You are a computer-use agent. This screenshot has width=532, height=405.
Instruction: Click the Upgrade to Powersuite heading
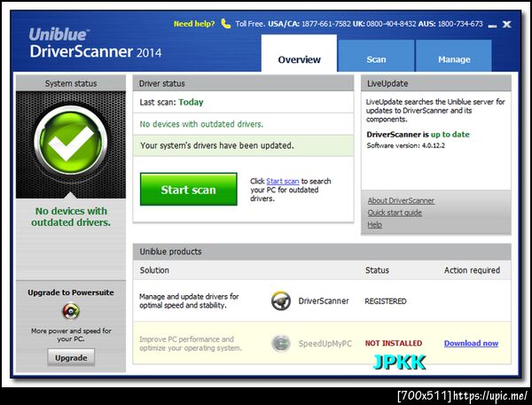71,292
